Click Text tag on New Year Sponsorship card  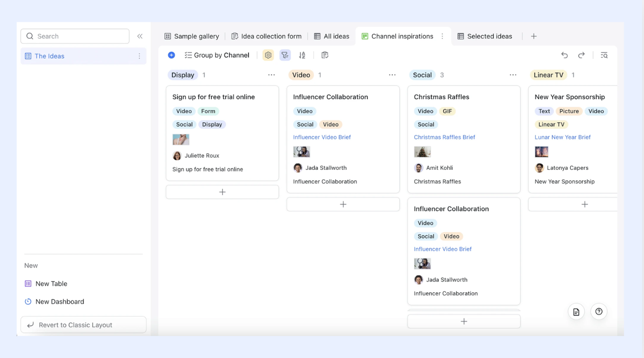pyautogui.click(x=544, y=111)
